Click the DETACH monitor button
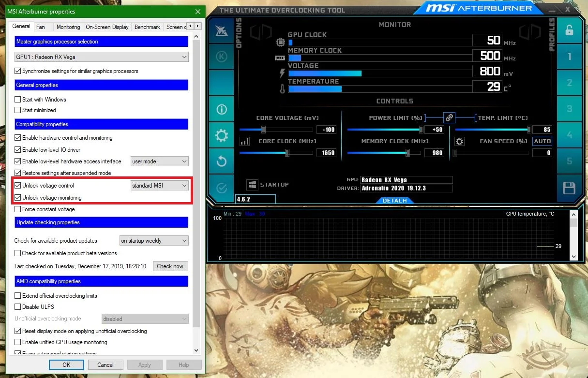Screen dimensions: 588x378 [395, 201]
